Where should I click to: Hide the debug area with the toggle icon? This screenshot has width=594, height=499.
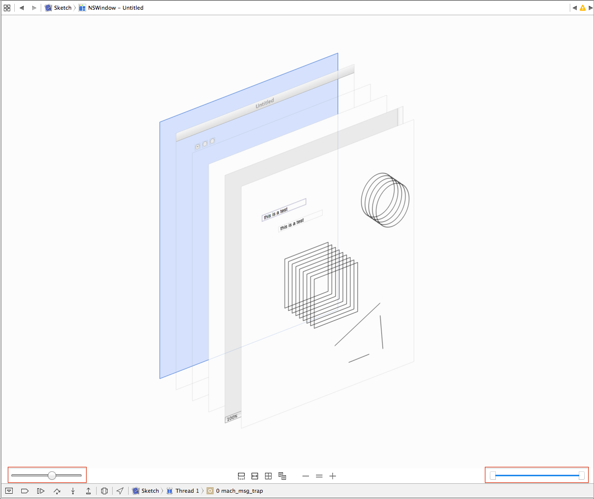9,491
